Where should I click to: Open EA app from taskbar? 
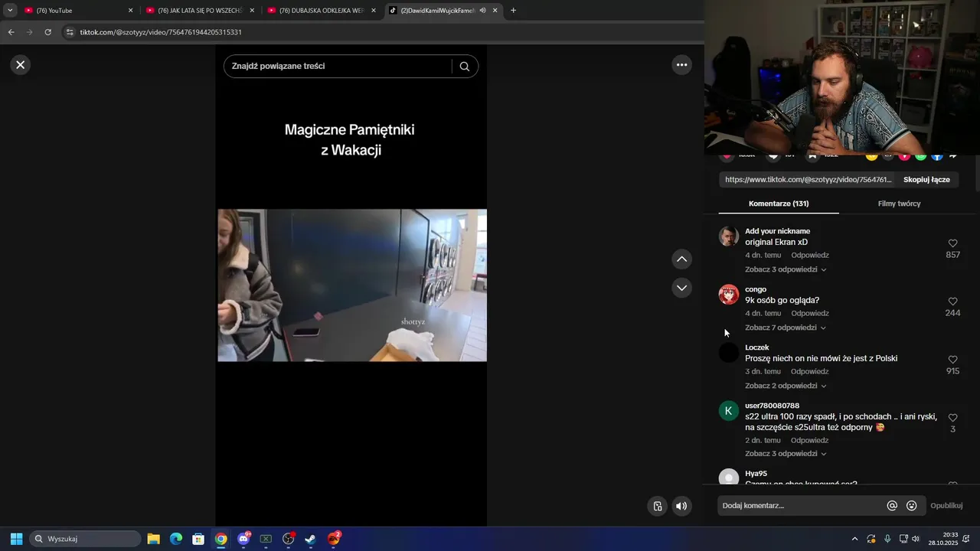334,539
